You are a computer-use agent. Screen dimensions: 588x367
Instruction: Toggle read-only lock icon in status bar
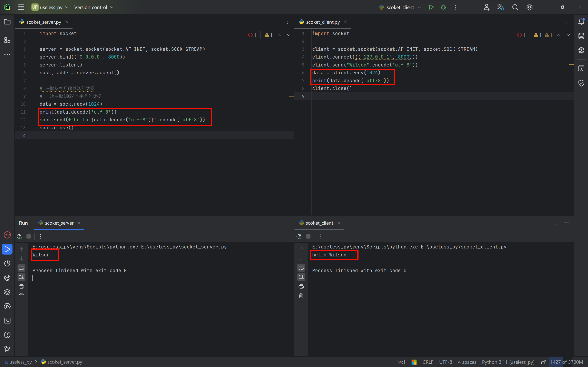[543, 362]
